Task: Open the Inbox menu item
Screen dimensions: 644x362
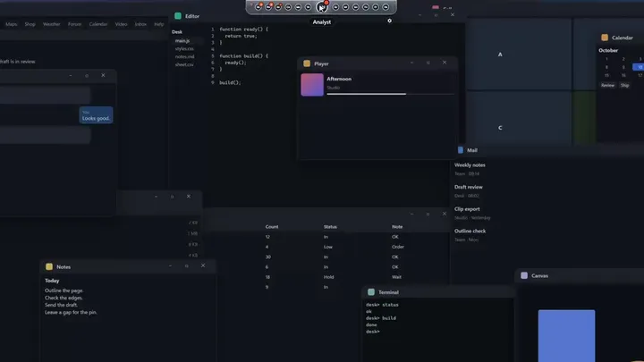Action: (140, 24)
